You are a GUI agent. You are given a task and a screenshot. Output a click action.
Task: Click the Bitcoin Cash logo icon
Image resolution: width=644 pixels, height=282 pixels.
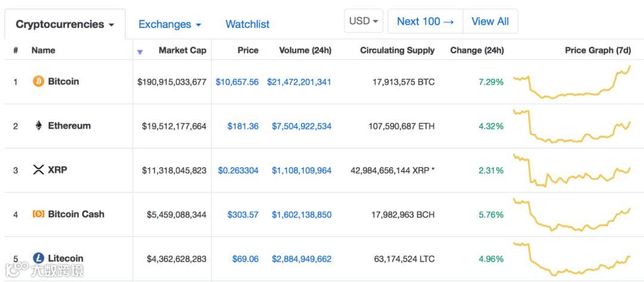pyautogui.click(x=38, y=214)
